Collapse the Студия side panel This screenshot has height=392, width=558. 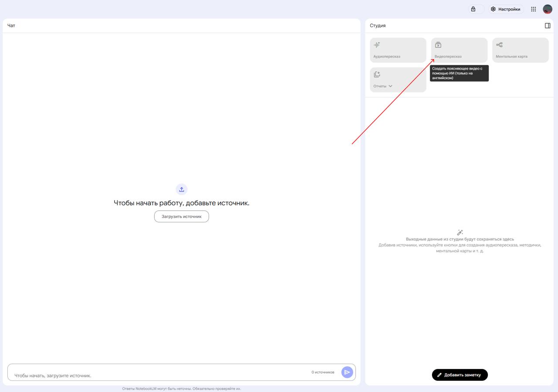(x=548, y=26)
